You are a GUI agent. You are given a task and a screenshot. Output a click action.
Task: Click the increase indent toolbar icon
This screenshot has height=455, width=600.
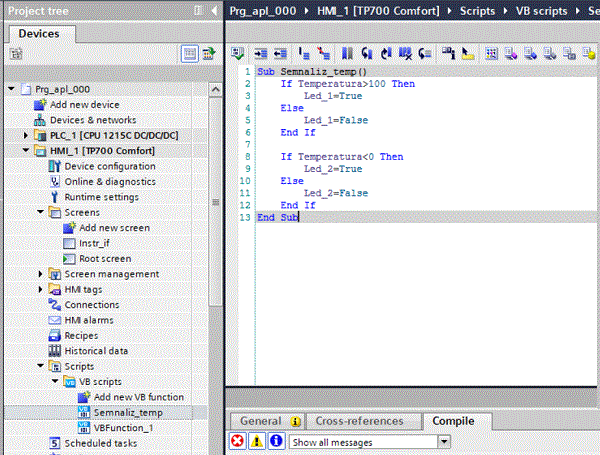coord(259,52)
